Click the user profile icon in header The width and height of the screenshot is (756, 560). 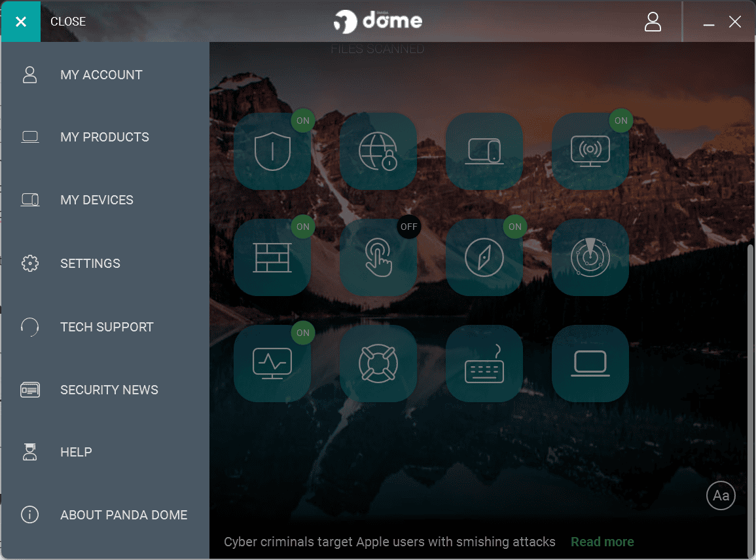653,22
